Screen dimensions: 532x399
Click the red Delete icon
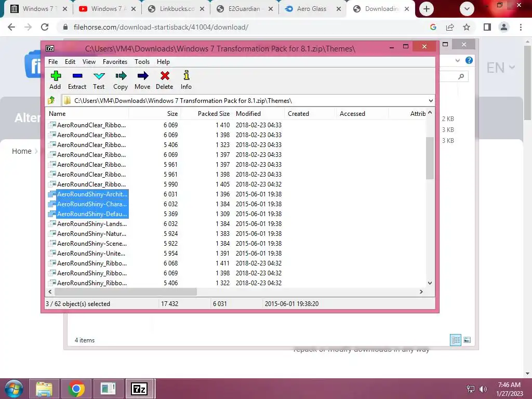click(165, 80)
